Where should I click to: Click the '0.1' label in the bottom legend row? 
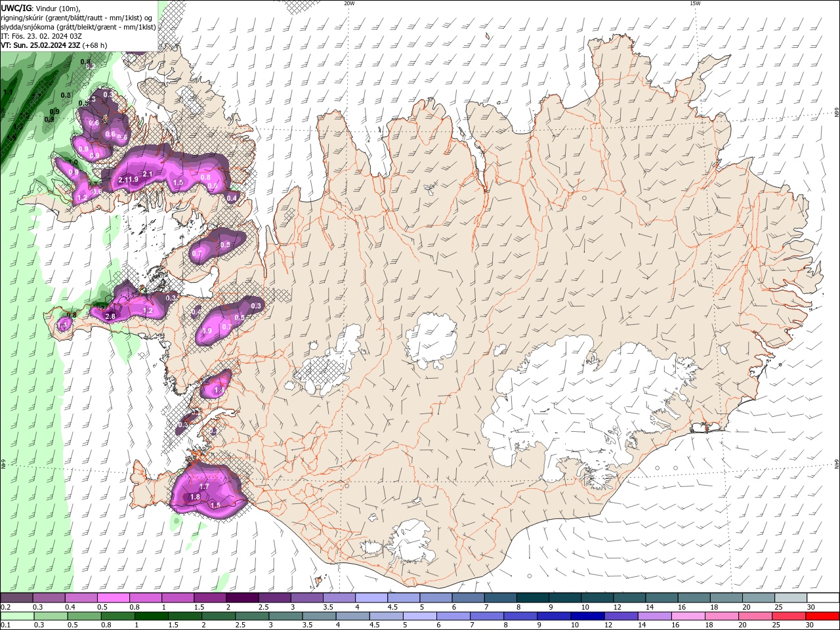coord(5,625)
